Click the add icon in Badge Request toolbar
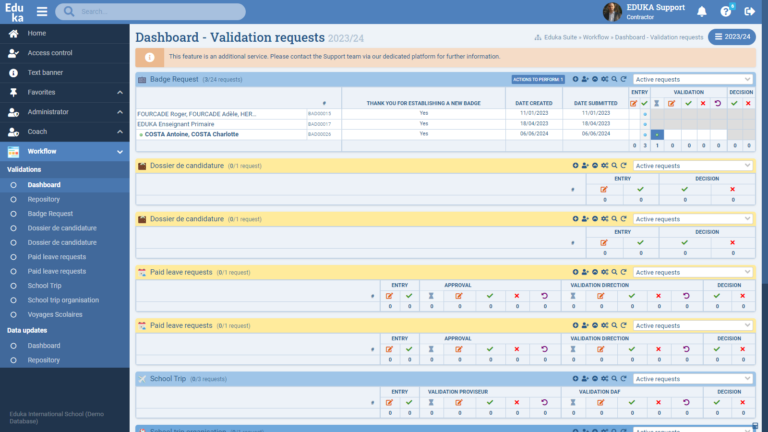768x432 pixels. (575, 79)
